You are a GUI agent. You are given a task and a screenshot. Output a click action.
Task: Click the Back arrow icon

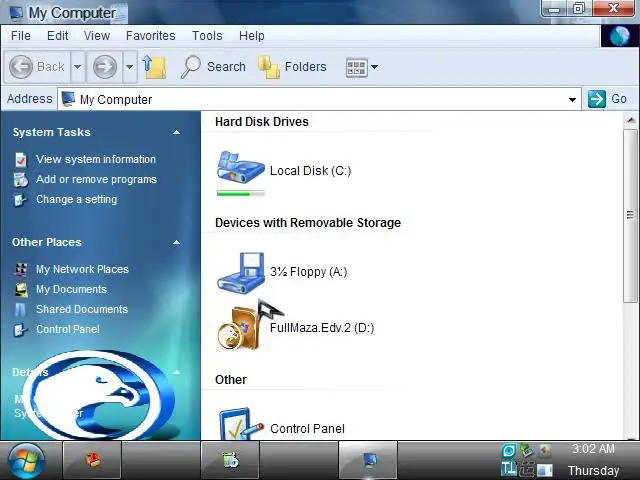pos(20,67)
